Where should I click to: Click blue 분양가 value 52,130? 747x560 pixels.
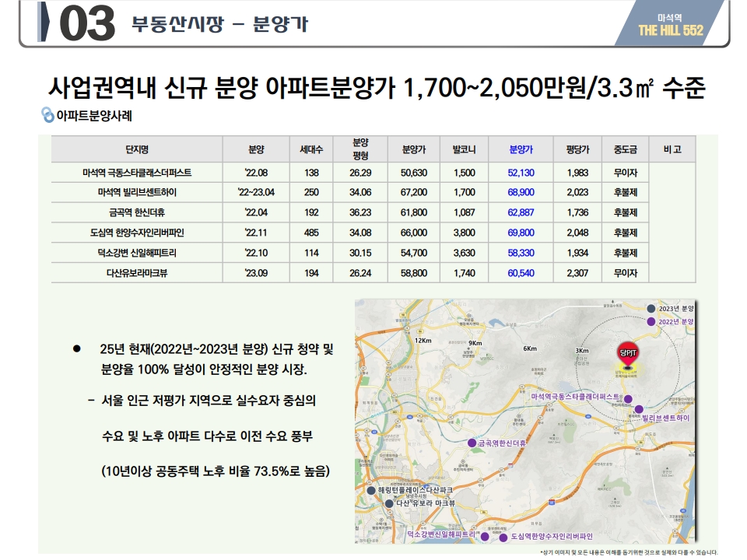click(x=521, y=172)
